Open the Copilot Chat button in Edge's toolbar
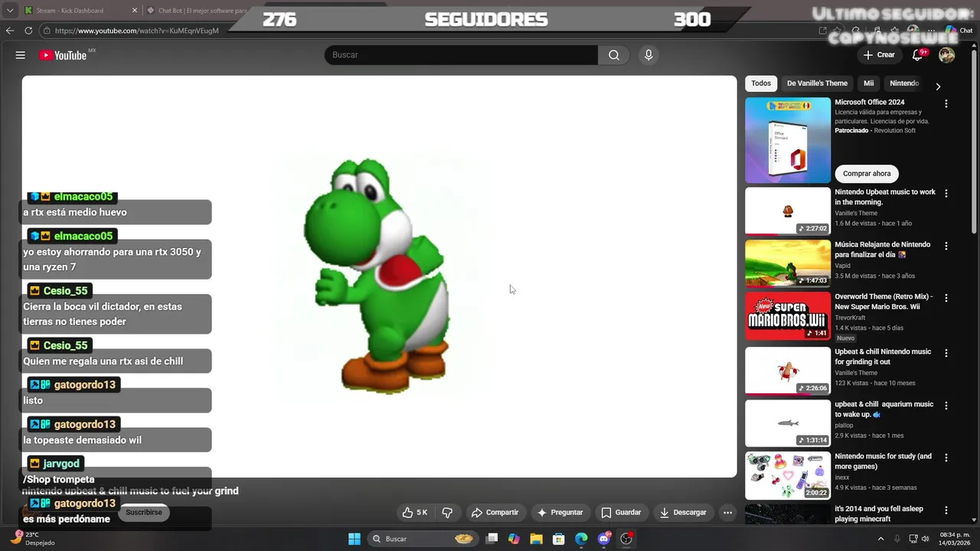This screenshot has height=551, width=980. pyautogui.click(x=959, y=31)
